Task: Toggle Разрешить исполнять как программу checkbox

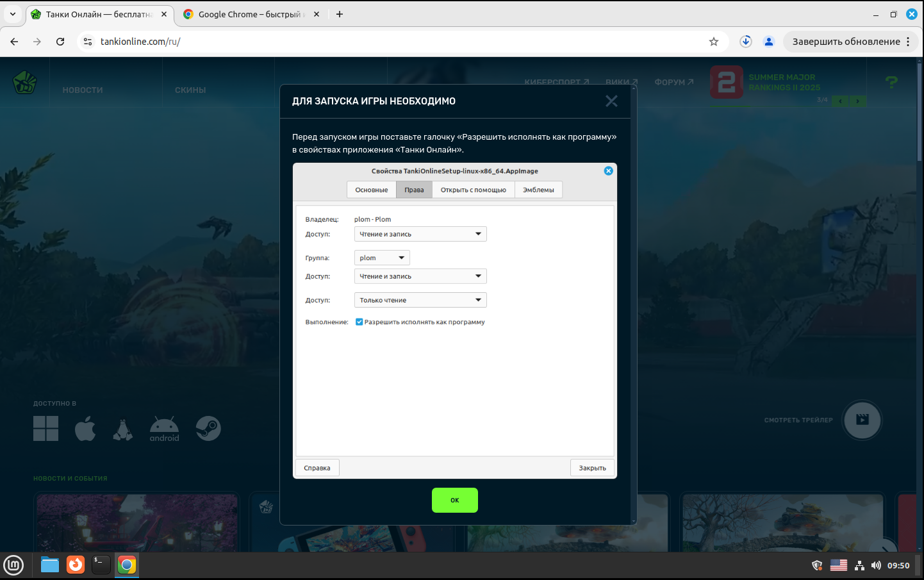Action: (x=359, y=322)
